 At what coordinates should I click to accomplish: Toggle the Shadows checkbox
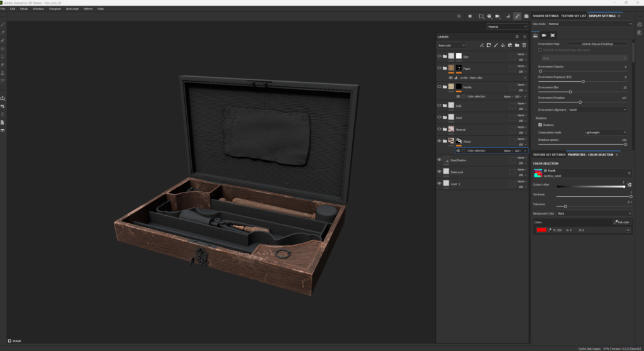coord(540,125)
